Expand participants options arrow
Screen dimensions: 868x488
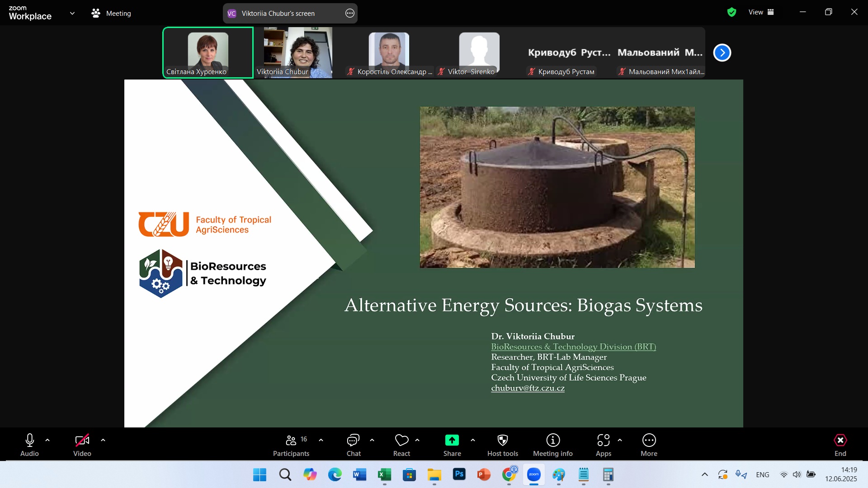pyautogui.click(x=321, y=440)
